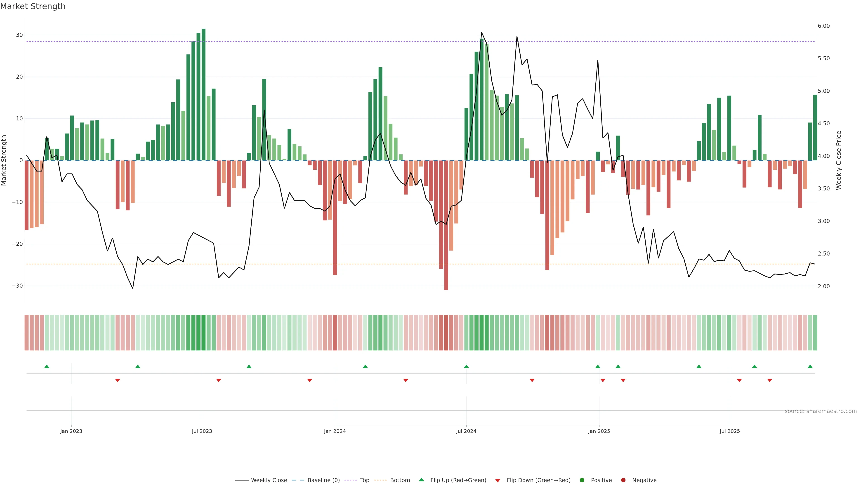The width and height of the screenshot is (868, 488).
Task: Click the dark red Negative circle in the legend
Action: pyautogui.click(x=623, y=480)
